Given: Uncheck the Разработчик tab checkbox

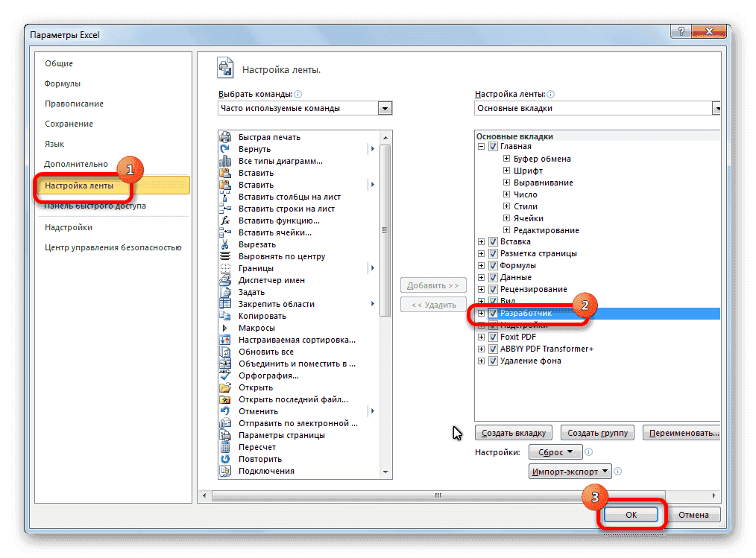Looking at the screenshot, I should [x=493, y=313].
